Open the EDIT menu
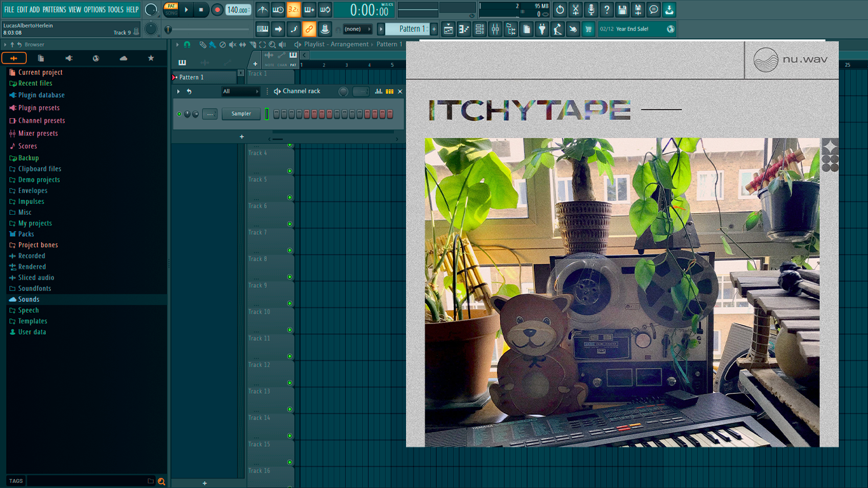 click(22, 10)
